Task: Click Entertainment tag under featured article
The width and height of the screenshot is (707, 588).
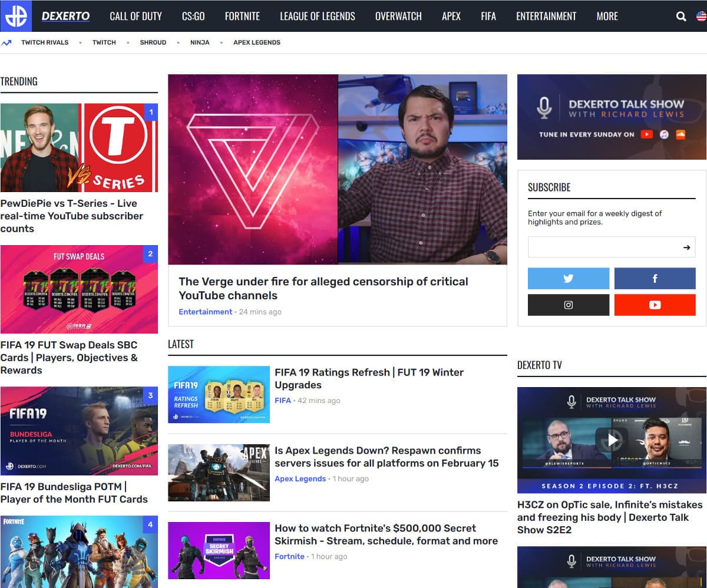Action: point(206,312)
